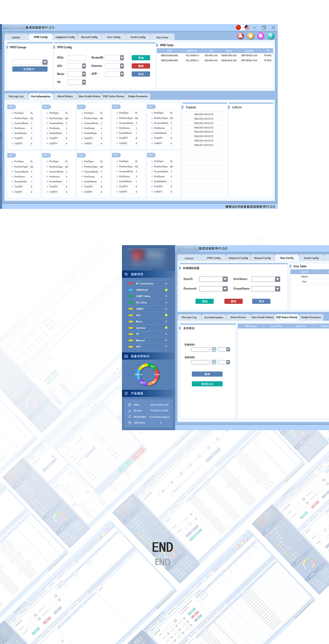Expand the APP dropdown in PPID Config
329x644 pixels.
tap(122, 74)
